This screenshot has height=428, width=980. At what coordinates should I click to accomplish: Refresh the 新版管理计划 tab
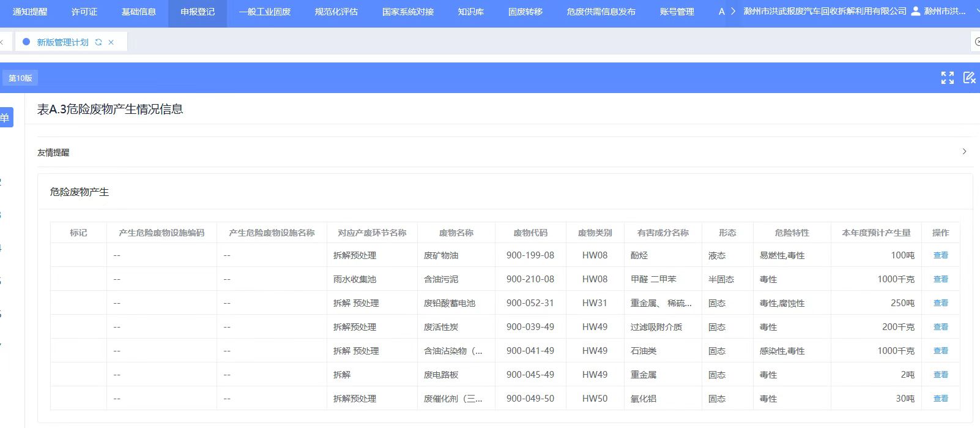click(x=98, y=42)
